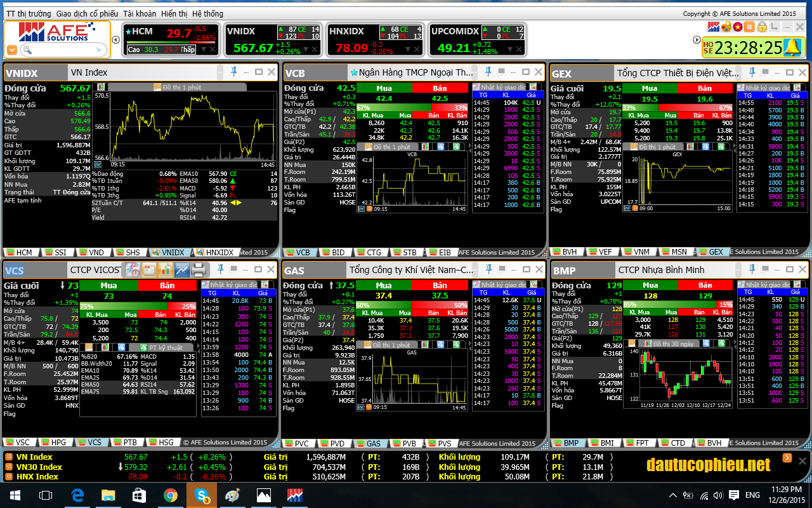Viewport: 812px width, 508px height.
Task: Click yellow right arrow in VNIDX stats table
Action: (239, 203)
